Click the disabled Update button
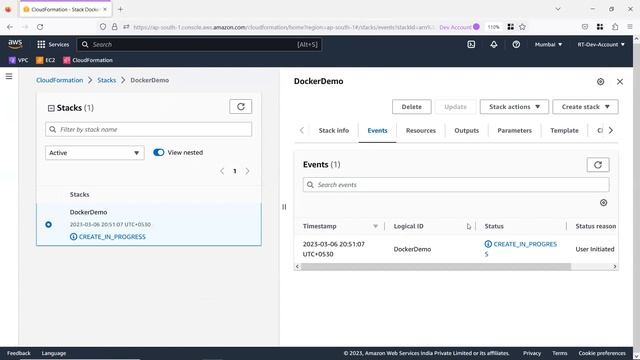 [455, 107]
